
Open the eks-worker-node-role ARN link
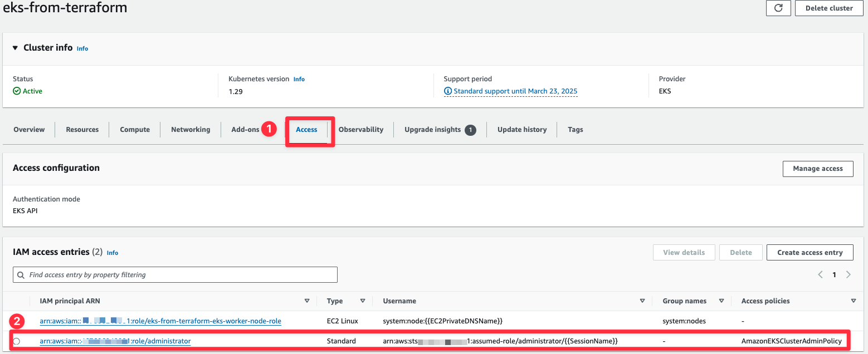tap(160, 321)
